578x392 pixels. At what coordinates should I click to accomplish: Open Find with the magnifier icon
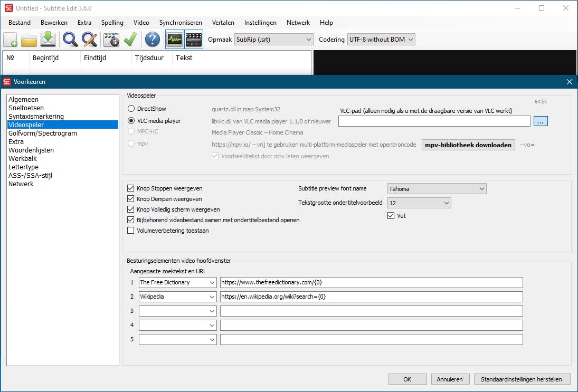pos(70,40)
